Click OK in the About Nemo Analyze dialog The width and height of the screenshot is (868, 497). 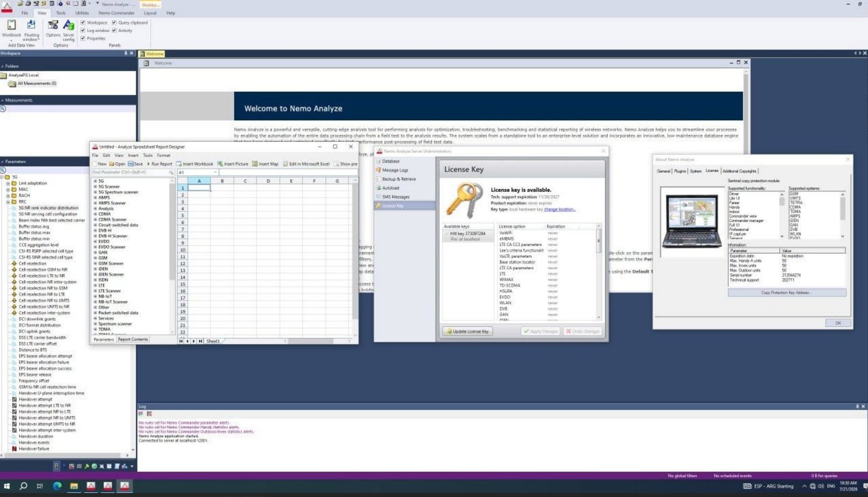[x=838, y=323]
